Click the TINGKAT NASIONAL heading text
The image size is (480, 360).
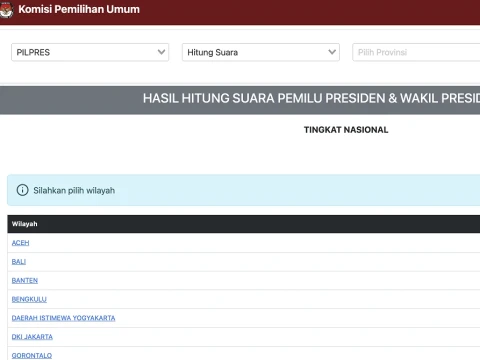(346, 130)
